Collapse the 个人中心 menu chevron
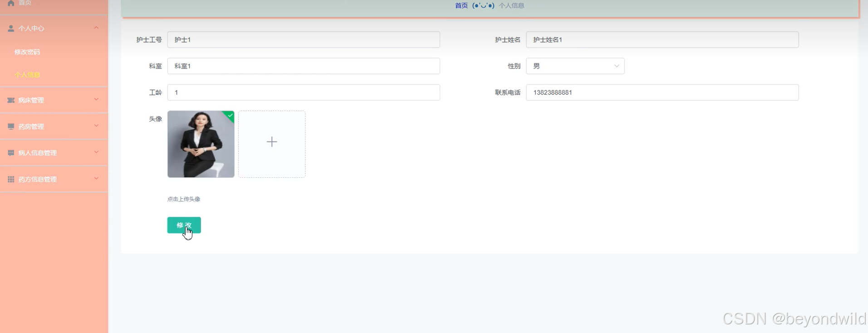868x333 pixels. [x=96, y=28]
